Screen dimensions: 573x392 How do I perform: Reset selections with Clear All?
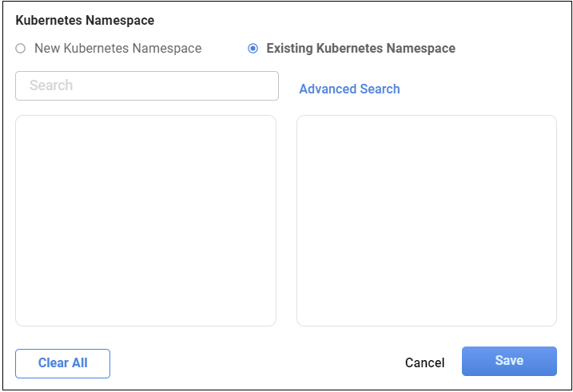click(x=62, y=363)
